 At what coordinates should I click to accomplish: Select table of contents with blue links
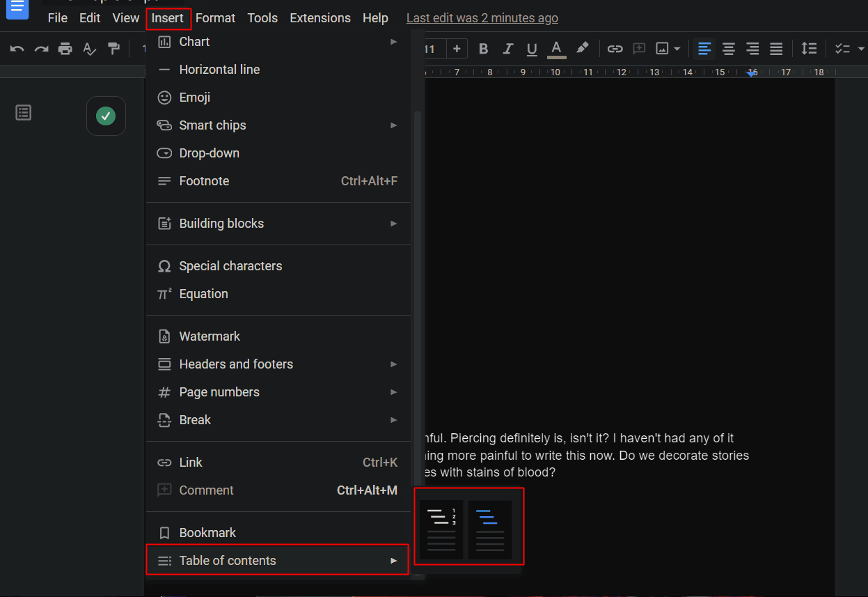[x=490, y=529]
